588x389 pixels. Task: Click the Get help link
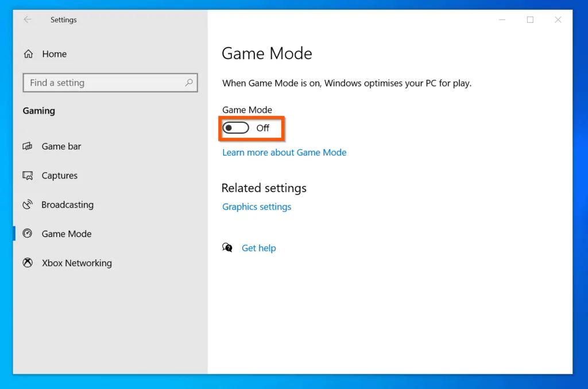[x=259, y=247]
